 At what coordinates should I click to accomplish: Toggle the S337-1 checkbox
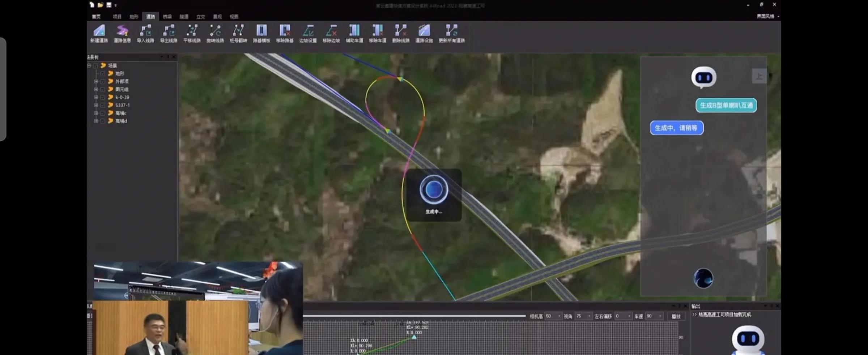103,105
